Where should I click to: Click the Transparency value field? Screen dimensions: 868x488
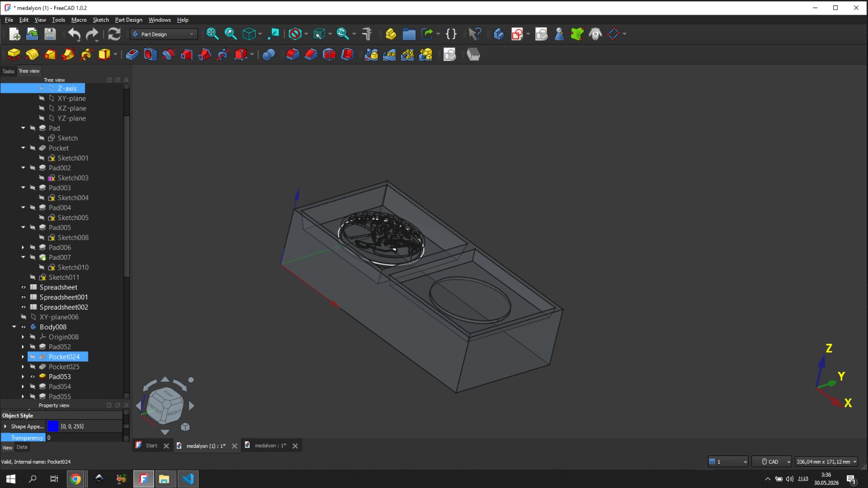84,438
